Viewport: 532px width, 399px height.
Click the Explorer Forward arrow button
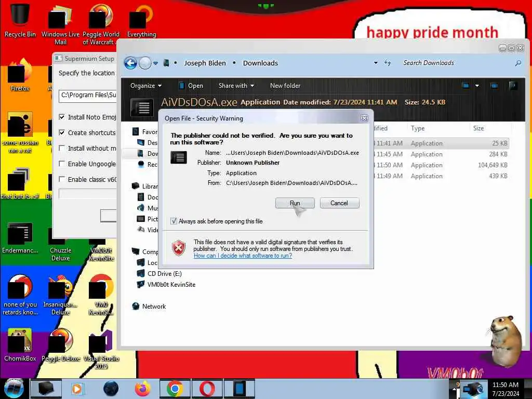[145, 63]
